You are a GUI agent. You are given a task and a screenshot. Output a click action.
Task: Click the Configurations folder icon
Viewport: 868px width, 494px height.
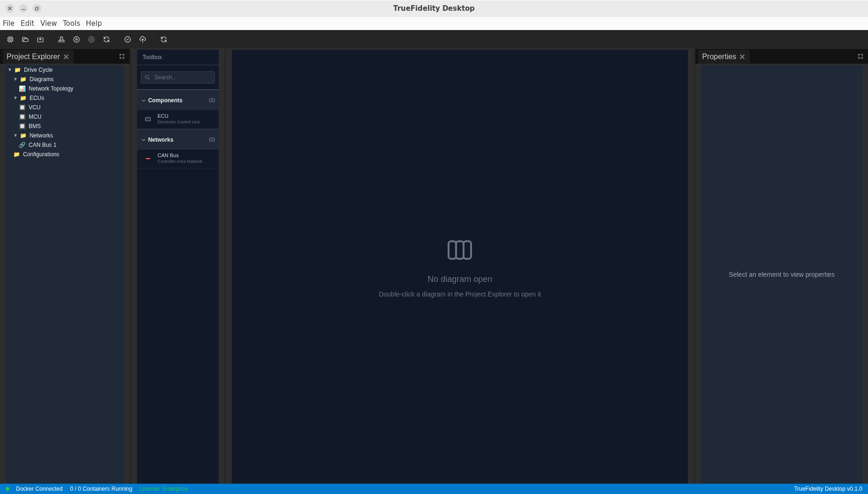click(x=16, y=154)
